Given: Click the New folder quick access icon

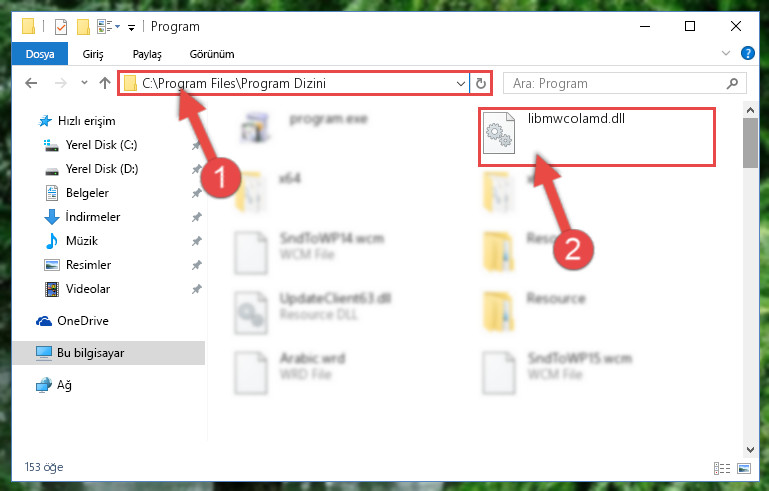Looking at the screenshot, I should (x=83, y=26).
